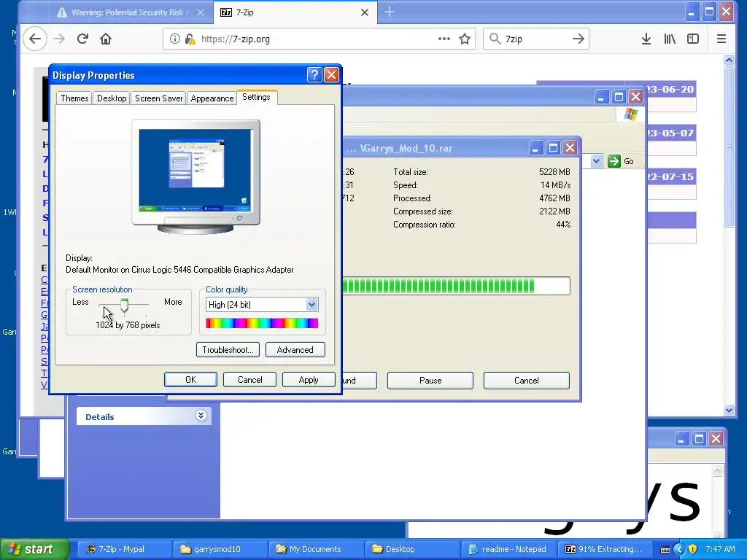The width and height of the screenshot is (747, 560).
Task: Open the browser hamburger menu
Action: [x=721, y=39]
